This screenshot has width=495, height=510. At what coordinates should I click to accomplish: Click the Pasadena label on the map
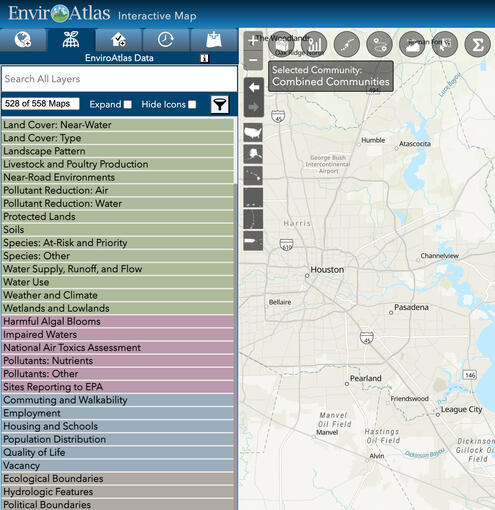(411, 307)
